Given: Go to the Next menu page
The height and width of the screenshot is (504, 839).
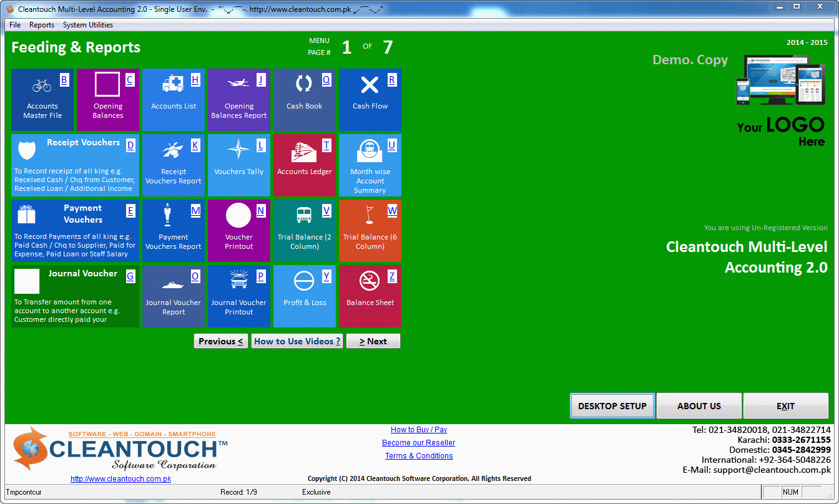Looking at the screenshot, I should tap(373, 341).
